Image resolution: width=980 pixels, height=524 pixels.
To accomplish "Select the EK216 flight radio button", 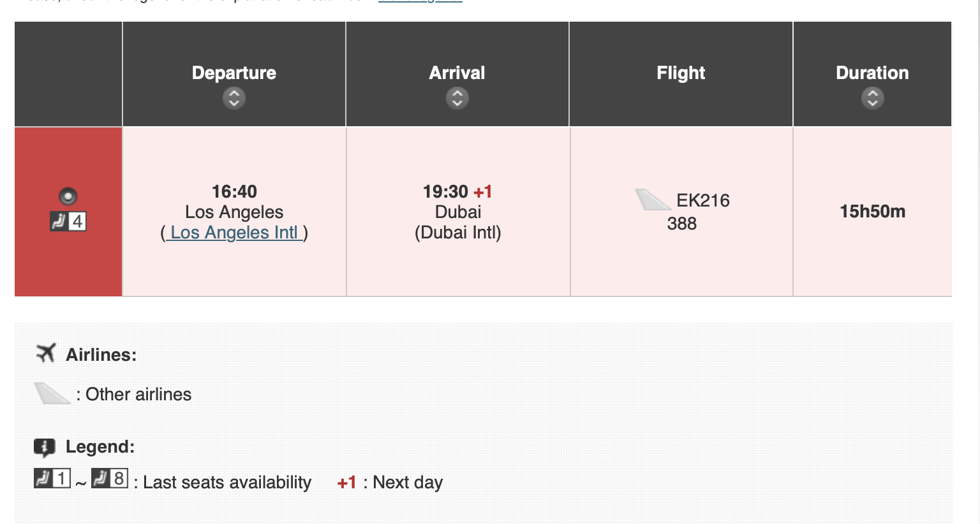I will 68,196.
